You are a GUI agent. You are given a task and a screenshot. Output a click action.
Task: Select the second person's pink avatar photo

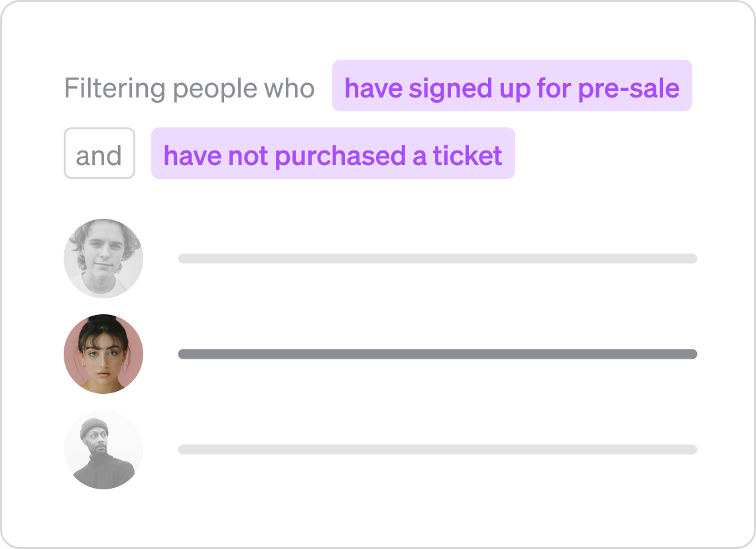(x=103, y=353)
